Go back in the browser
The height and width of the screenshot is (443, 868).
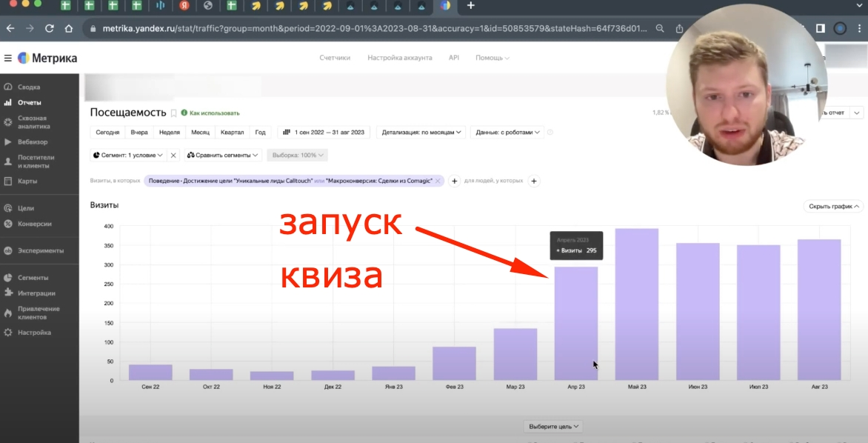(10, 28)
